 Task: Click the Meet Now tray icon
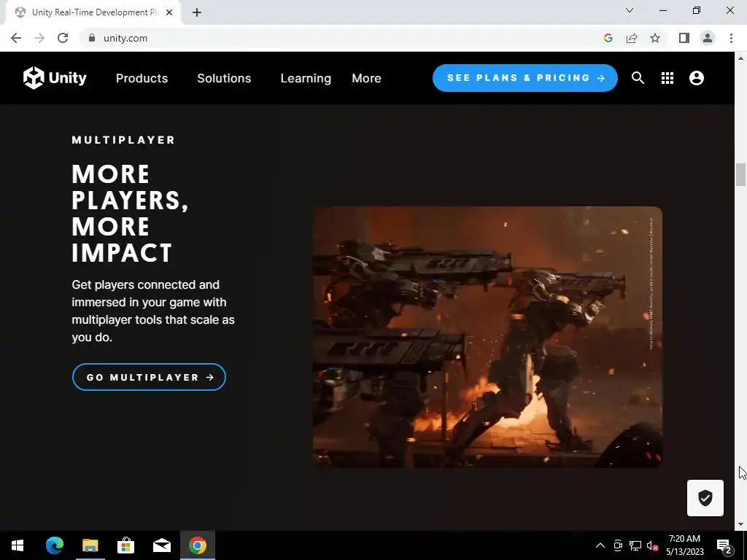618,545
